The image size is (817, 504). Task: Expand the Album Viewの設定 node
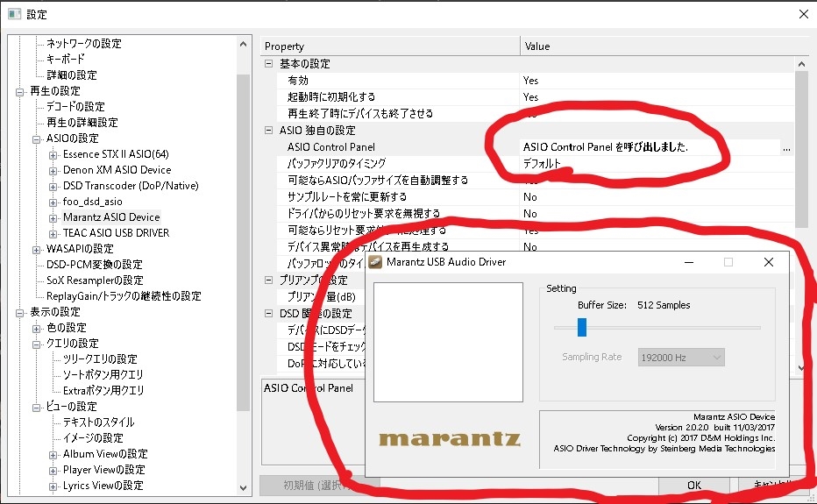53,455
